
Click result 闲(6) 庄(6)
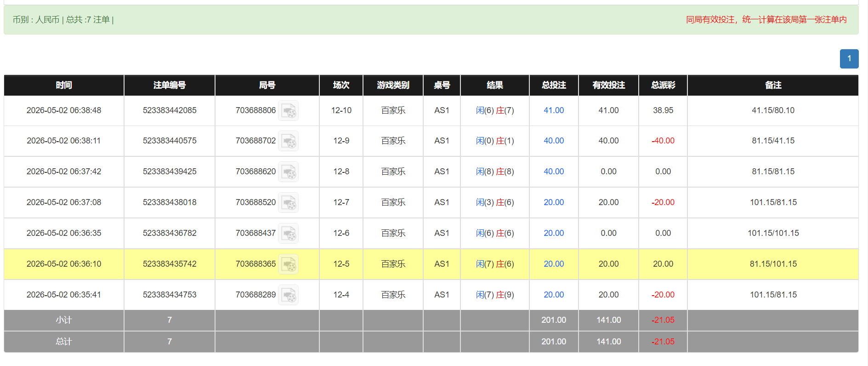pos(495,233)
